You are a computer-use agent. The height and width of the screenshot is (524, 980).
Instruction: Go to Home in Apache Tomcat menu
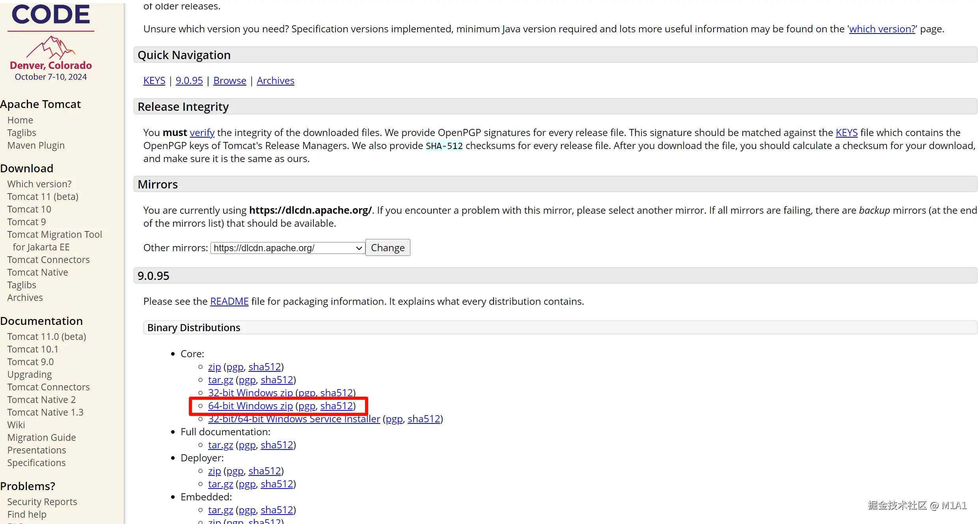click(20, 120)
